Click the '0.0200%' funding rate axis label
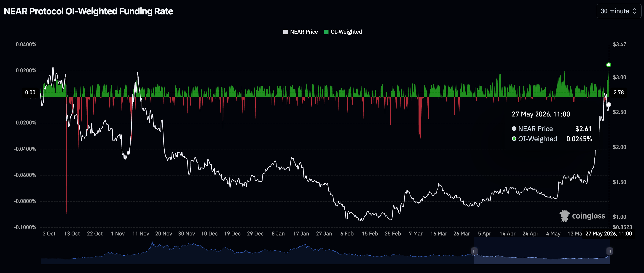This screenshot has height=273, width=644. [26, 70]
